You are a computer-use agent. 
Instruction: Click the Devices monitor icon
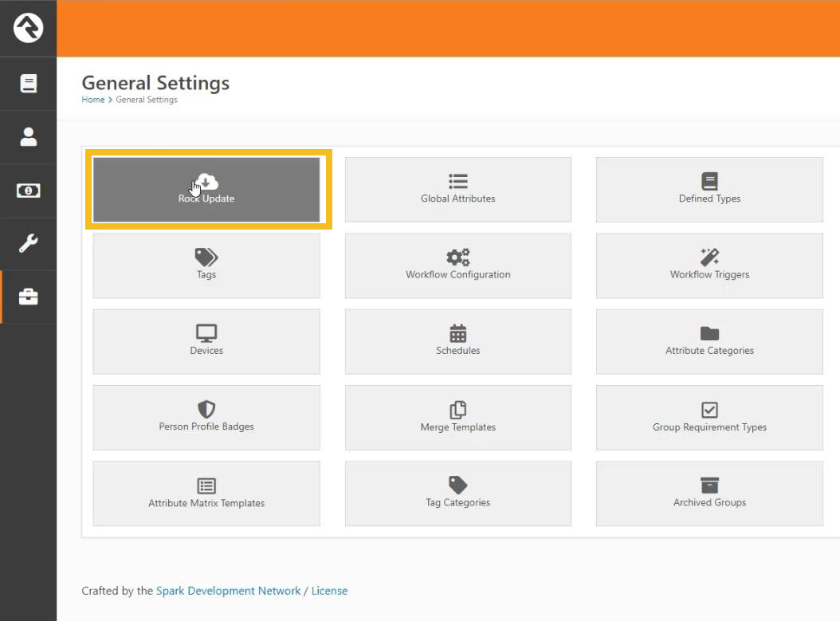[x=206, y=333]
